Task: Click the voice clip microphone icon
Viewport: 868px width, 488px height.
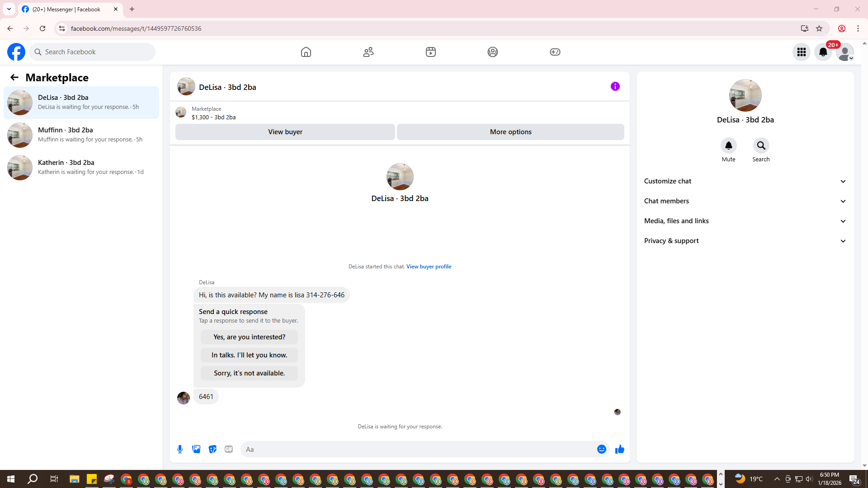Action: (180, 449)
